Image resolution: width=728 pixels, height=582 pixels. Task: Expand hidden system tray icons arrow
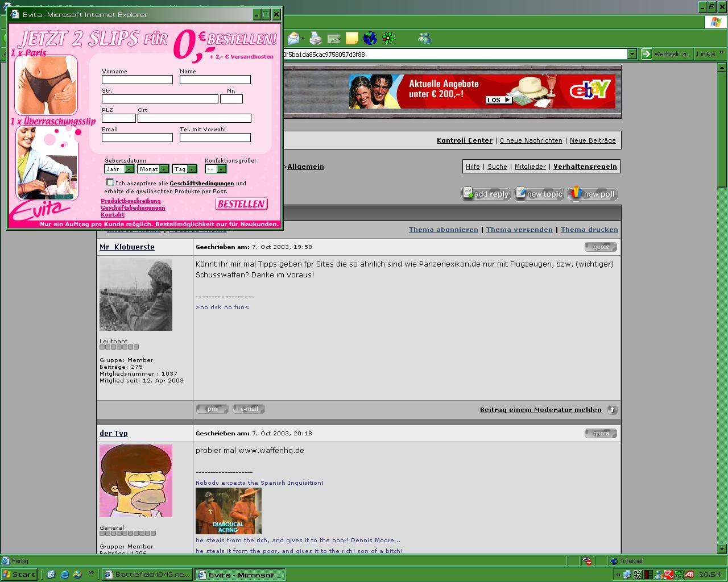tap(618, 575)
